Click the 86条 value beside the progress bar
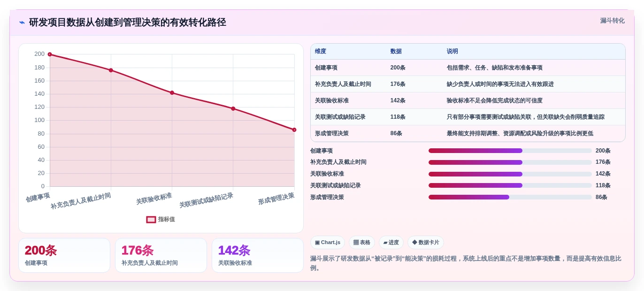The width and height of the screenshot is (644, 291). pos(601,198)
